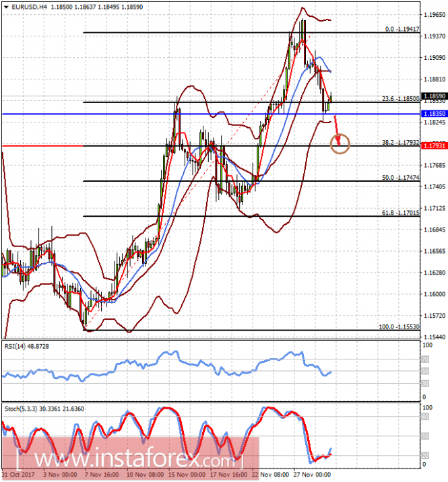
Task: Click the brown target circle marker
Action: pyautogui.click(x=342, y=142)
